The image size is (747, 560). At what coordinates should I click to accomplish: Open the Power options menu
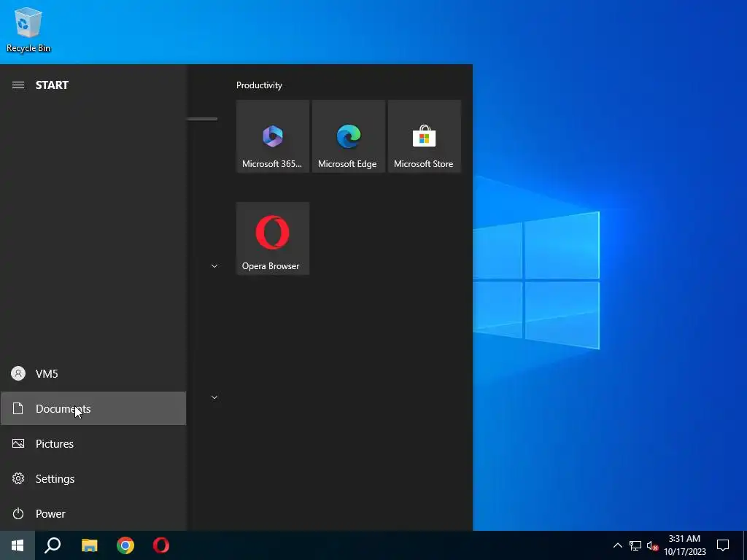pyautogui.click(x=93, y=513)
